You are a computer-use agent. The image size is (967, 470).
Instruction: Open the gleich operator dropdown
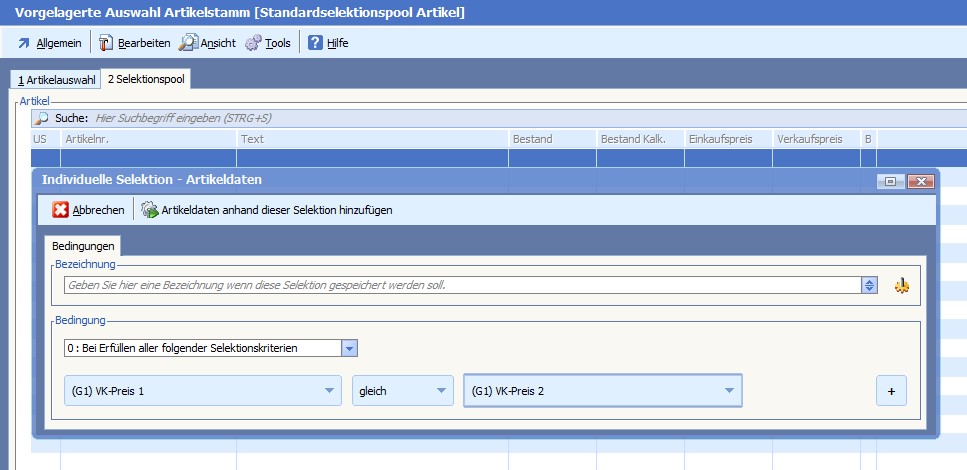[441, 391]
